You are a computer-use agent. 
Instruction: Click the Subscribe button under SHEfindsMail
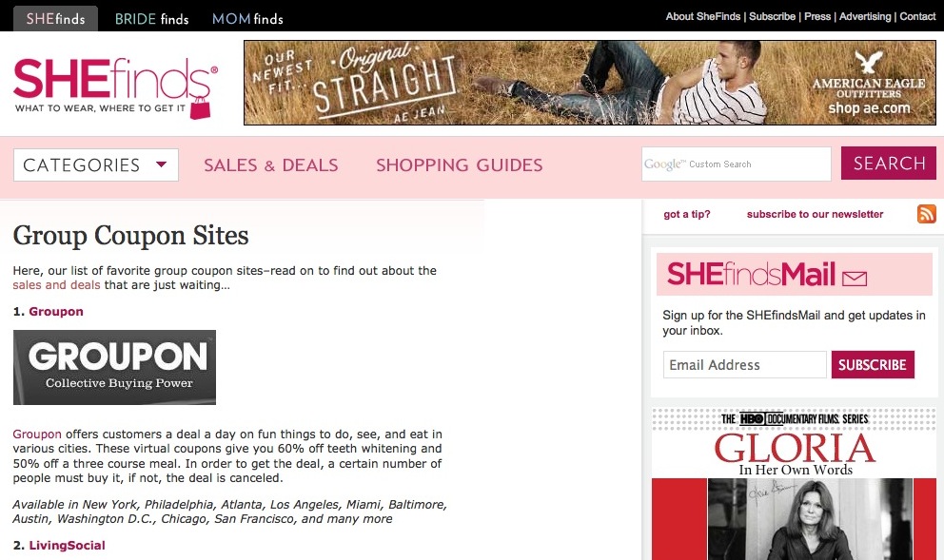(x=873, y=364)
